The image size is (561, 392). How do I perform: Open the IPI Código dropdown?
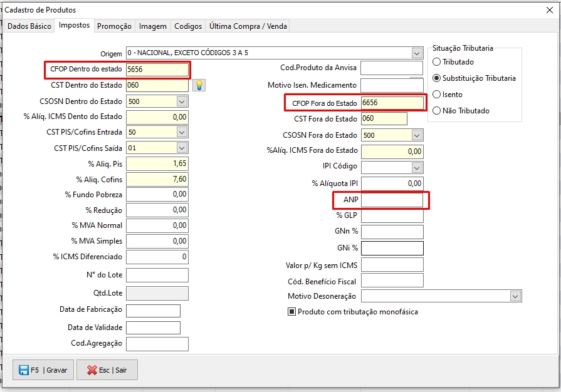[417, 168]
